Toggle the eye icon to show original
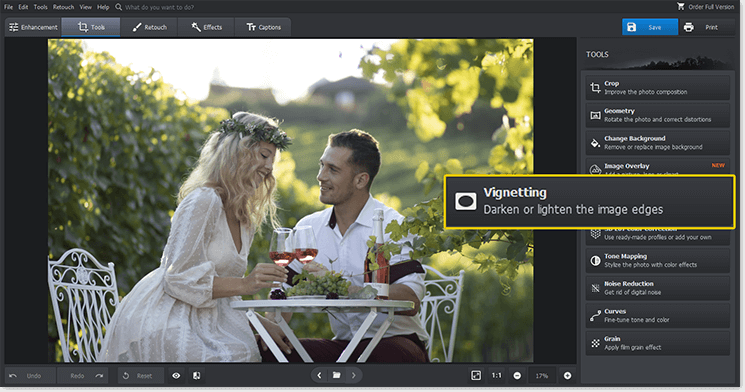745x392 pixels. pos(176,376)
